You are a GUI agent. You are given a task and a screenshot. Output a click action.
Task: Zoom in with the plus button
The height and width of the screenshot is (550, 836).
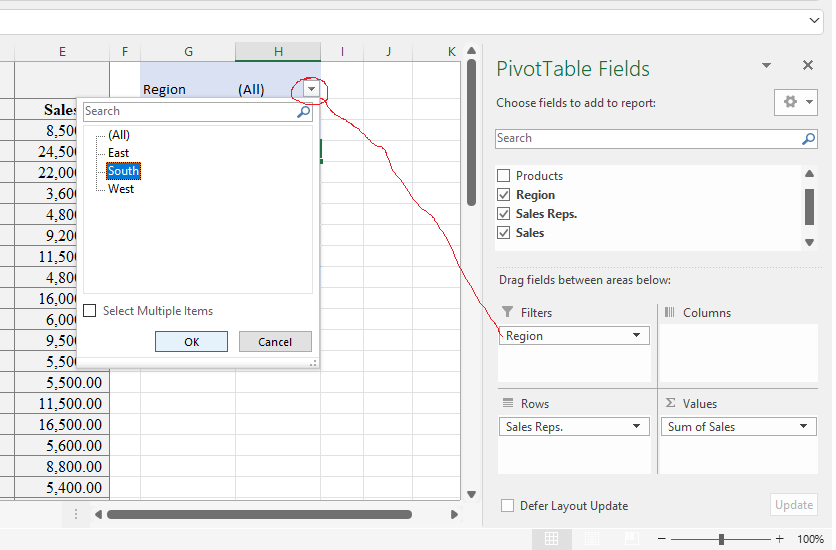point(779,539)
